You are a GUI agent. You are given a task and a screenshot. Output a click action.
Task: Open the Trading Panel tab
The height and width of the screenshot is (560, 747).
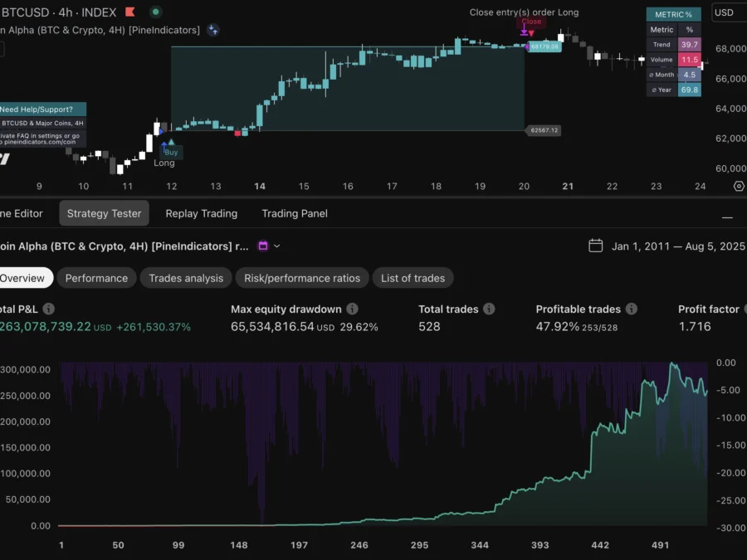295,213
